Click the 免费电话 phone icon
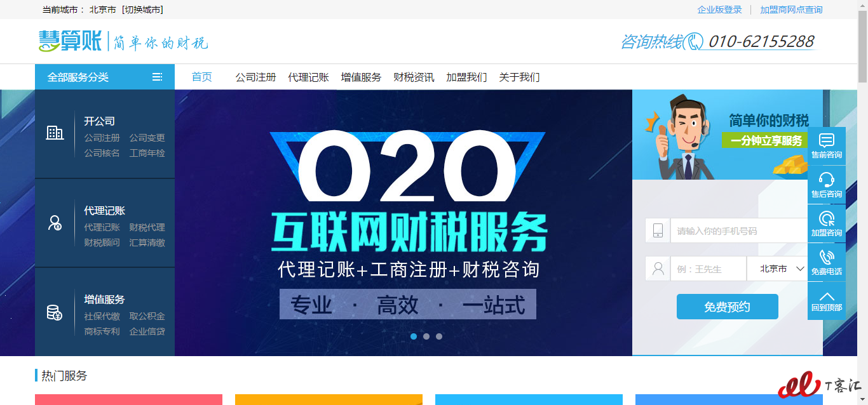868x405 pixels. tap(826, 257)
